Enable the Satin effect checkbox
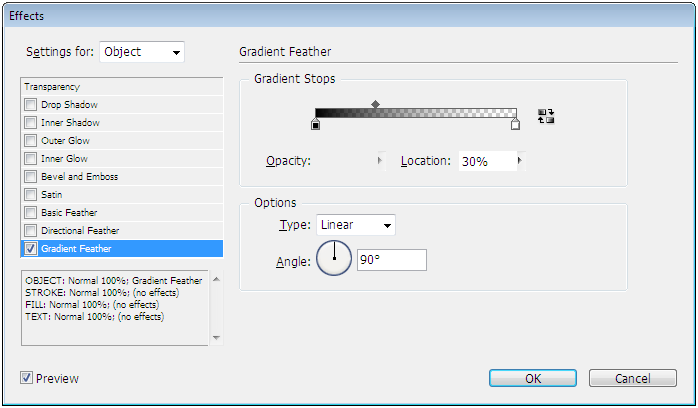This screenshot has height=408, width=698. point(30,194)
